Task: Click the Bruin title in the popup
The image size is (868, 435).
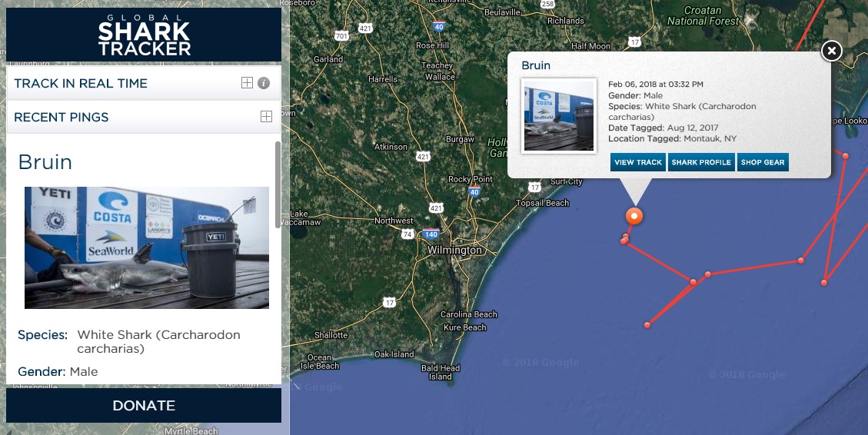Action: click(536, 65)
